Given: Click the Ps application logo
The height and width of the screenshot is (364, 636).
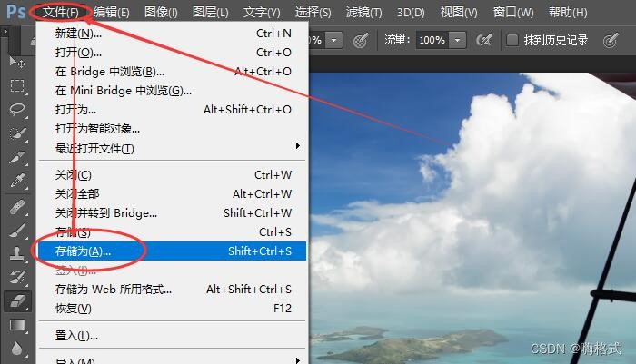Looking at the screenshot, I should (x=15, y=12).
